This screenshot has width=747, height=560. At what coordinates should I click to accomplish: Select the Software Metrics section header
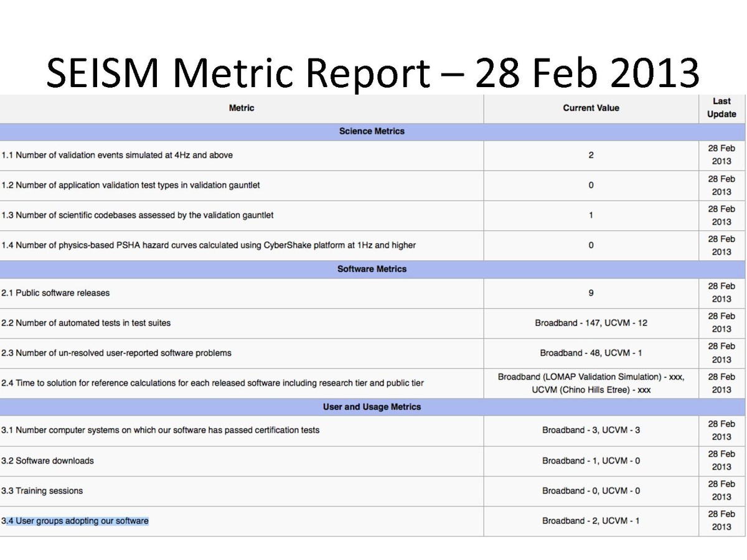pos(372,269)
